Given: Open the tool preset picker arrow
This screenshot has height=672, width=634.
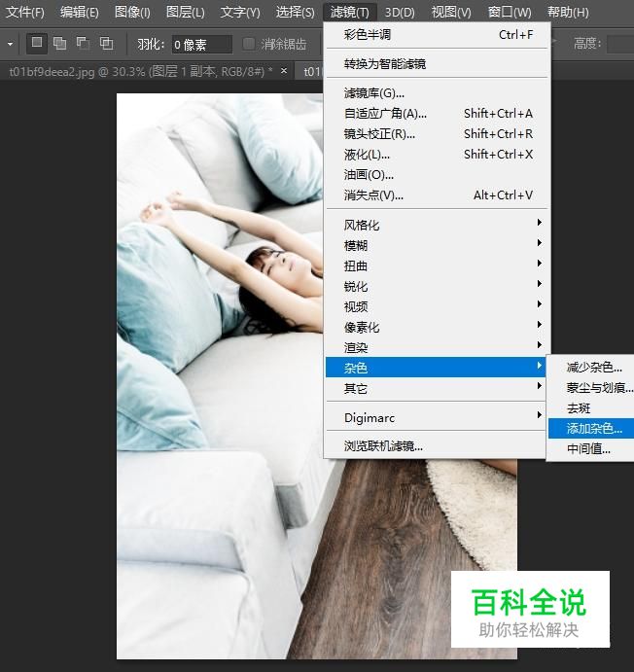Looking at the screenshot, I should tap(10, 44).
